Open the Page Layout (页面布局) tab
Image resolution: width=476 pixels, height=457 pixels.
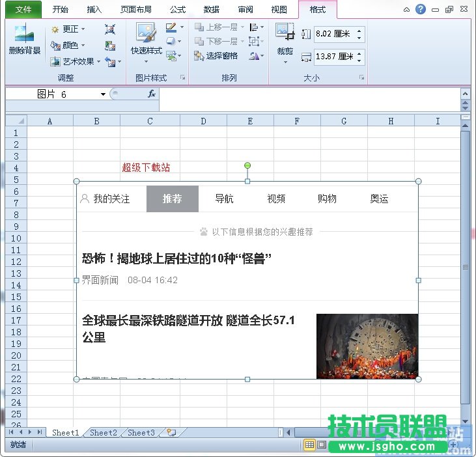136,10
